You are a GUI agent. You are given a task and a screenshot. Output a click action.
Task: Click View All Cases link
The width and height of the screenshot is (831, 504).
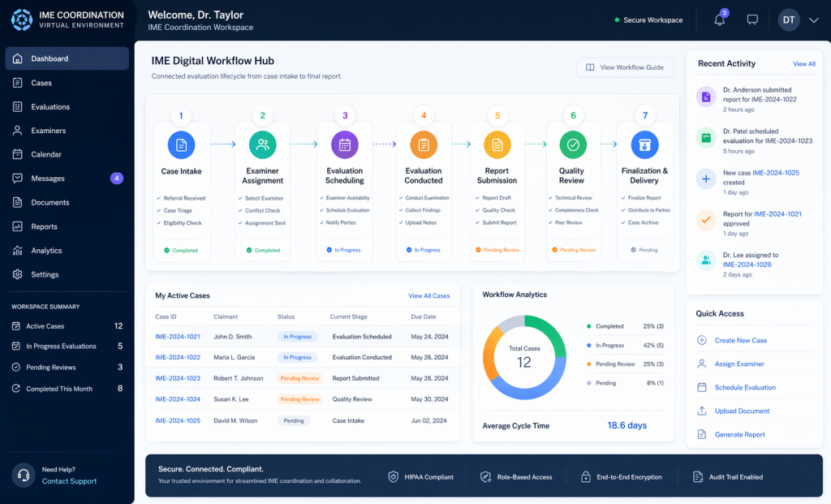click(428, 295)
